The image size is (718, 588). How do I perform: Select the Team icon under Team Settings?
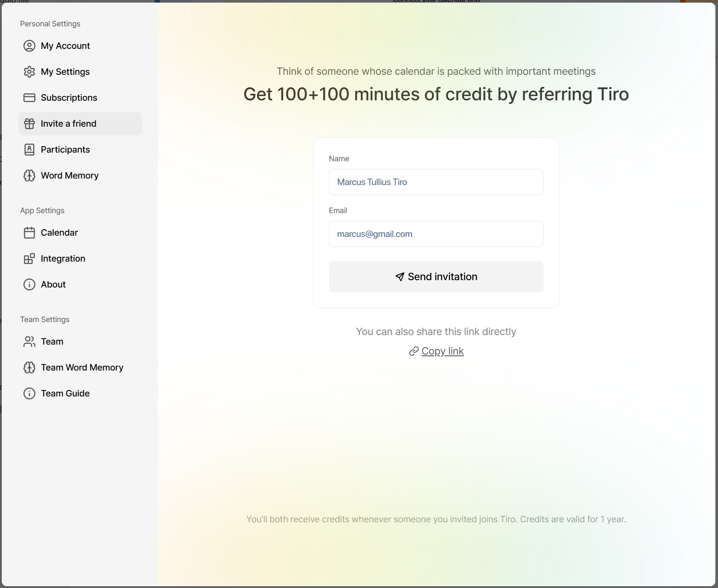(x=29, y=342)
